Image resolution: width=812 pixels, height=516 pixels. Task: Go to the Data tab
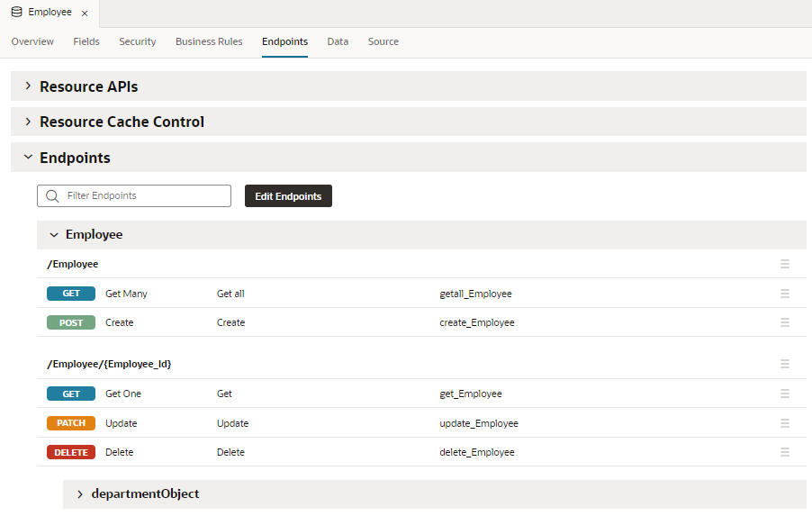338,41
